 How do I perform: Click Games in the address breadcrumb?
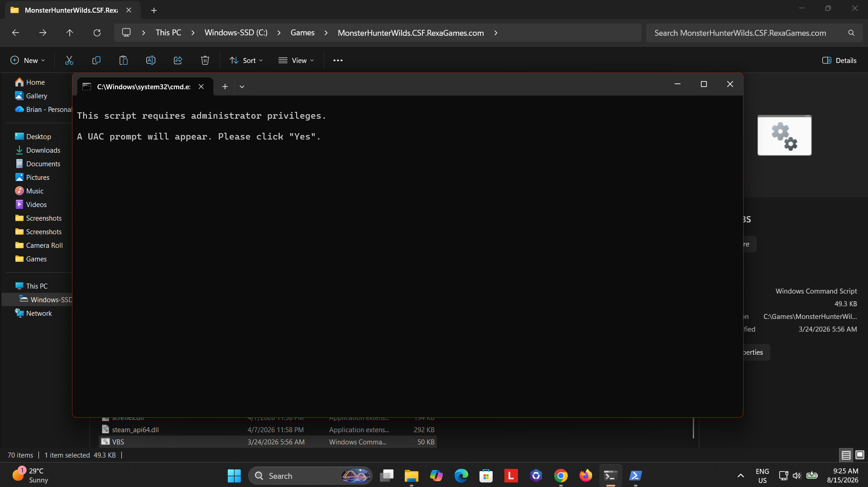[302, 33]
